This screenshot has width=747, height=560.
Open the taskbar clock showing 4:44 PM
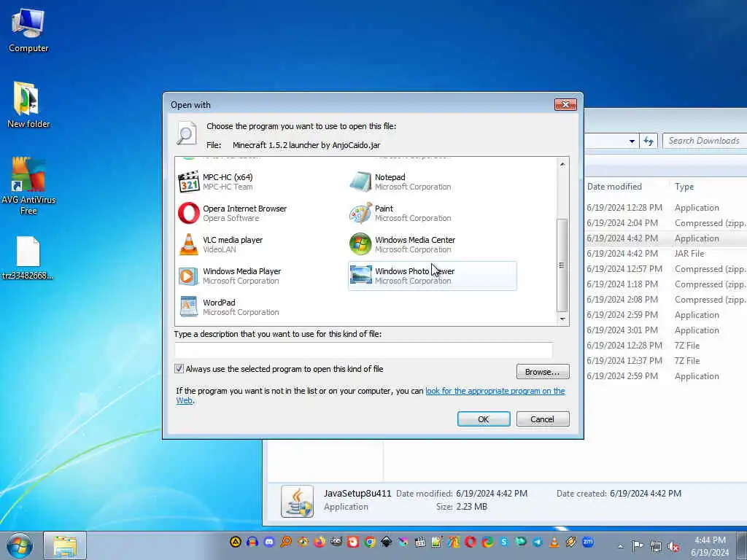[710, 545]
